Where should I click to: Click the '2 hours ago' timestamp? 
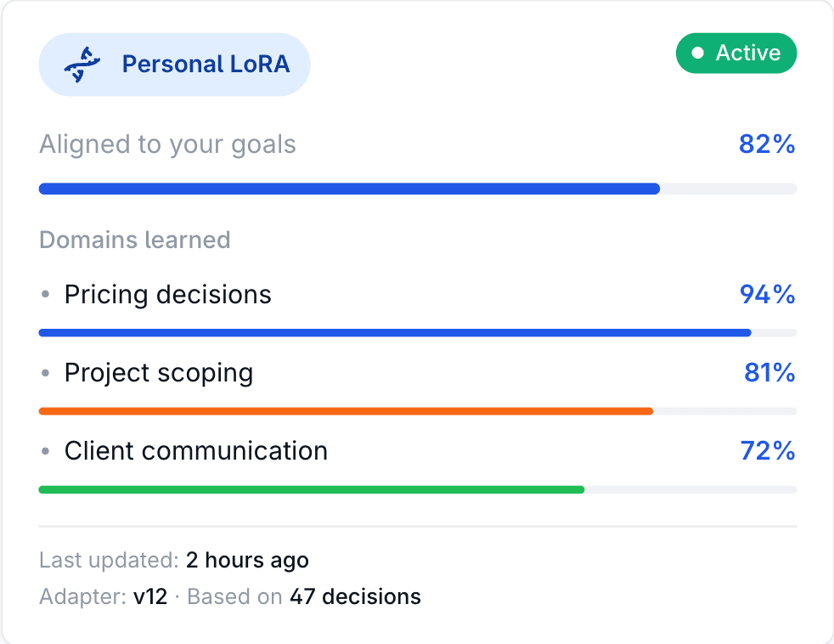[247, 561]
